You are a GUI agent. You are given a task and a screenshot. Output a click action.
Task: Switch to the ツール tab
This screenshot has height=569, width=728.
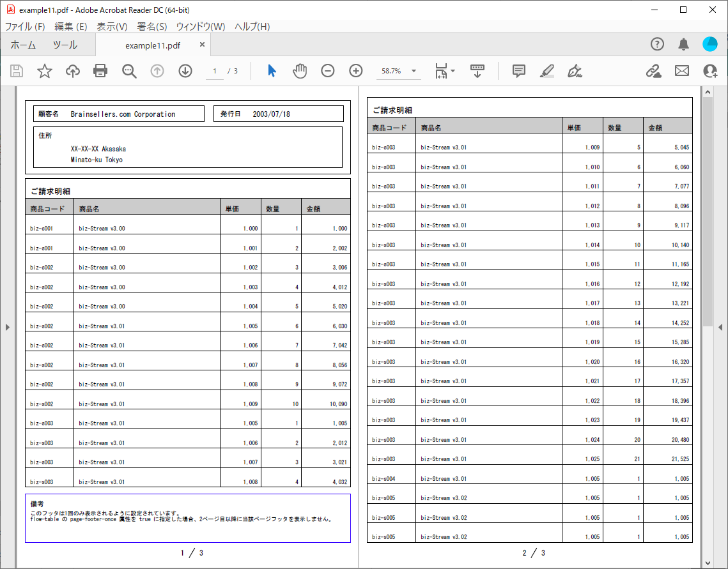[65, 45]
